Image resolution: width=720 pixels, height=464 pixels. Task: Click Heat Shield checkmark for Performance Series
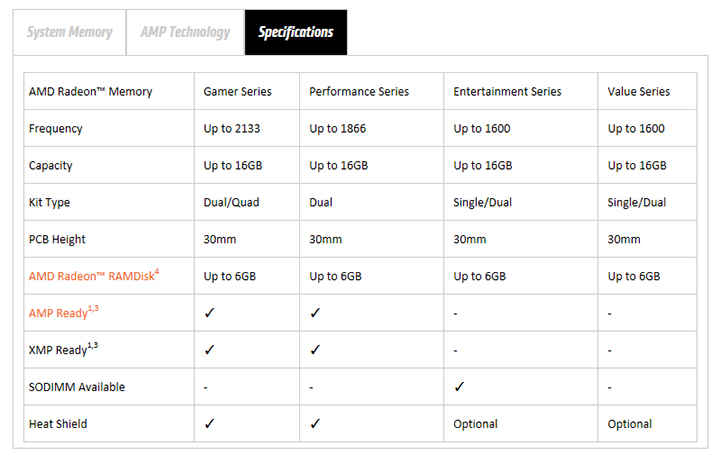pyautogui.click(x=315, y=424)
